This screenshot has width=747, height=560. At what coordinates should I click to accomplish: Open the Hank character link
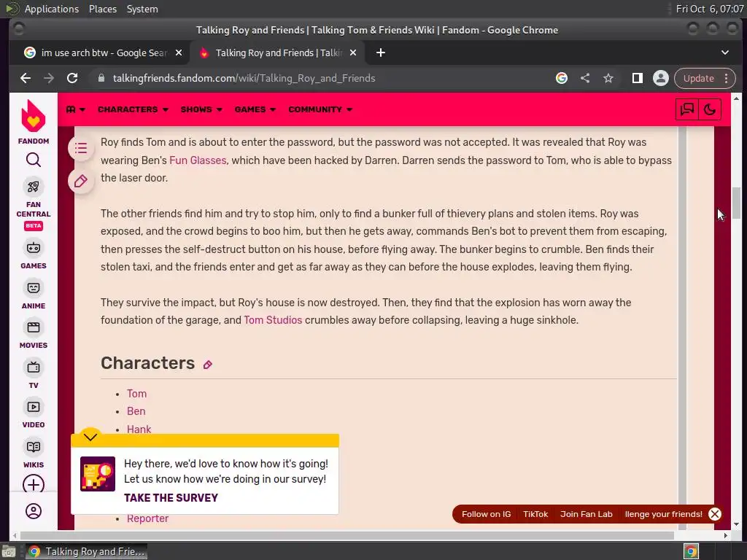coord(139,429)
